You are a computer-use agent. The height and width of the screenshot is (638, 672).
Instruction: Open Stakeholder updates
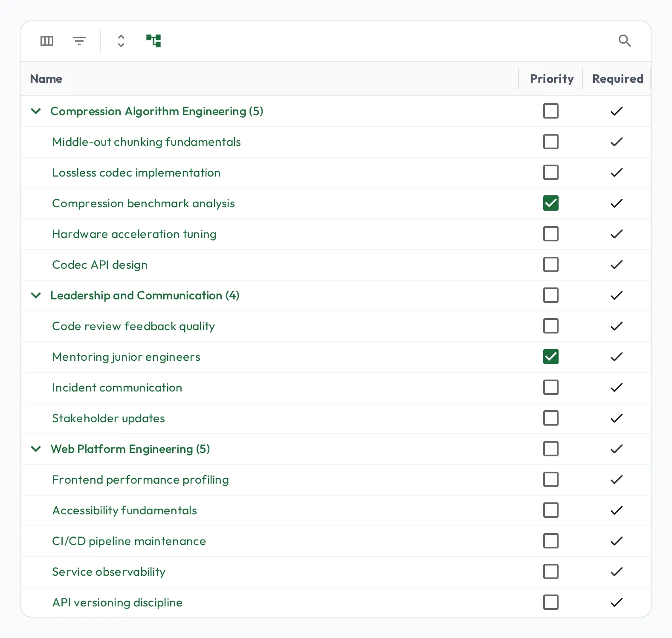click(108, 418)
